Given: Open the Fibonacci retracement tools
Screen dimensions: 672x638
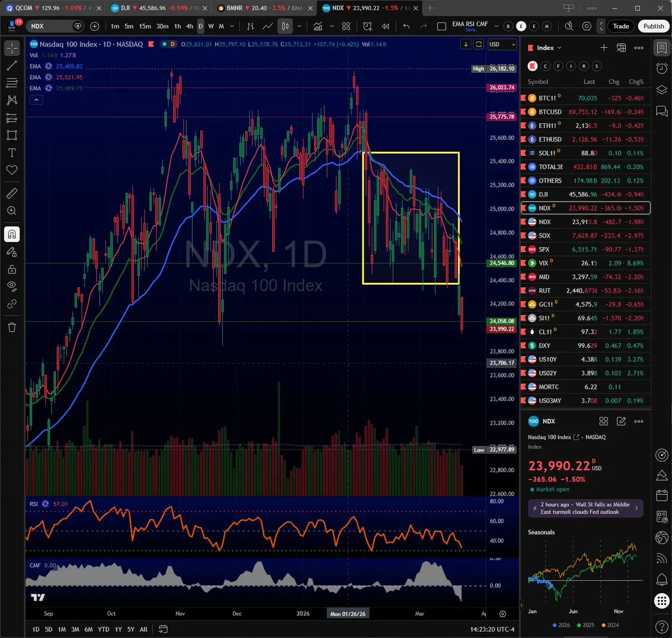Looking at the screenshot, I should 12,83.
